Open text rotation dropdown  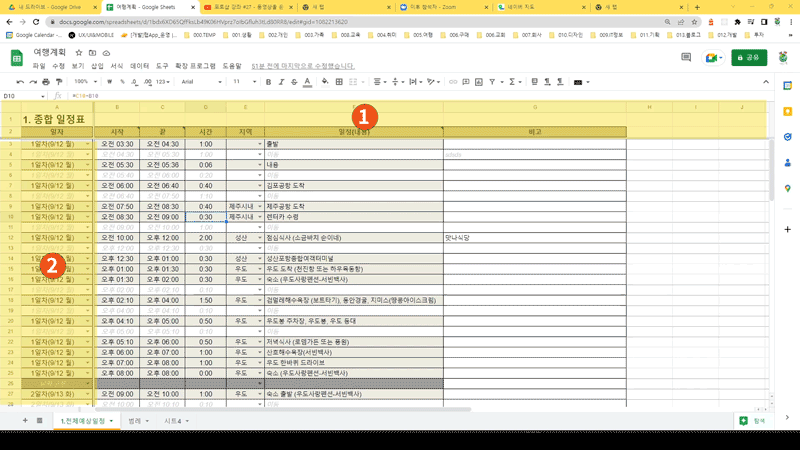(434, 82)
